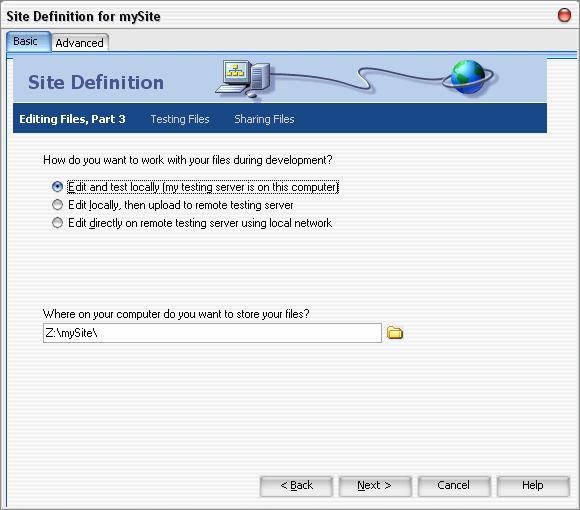Image resolution: width=580 pixels, height=510 pixels.
Task: Click the Z:\mySite\ path text field
Action: (x=212, y=333)
